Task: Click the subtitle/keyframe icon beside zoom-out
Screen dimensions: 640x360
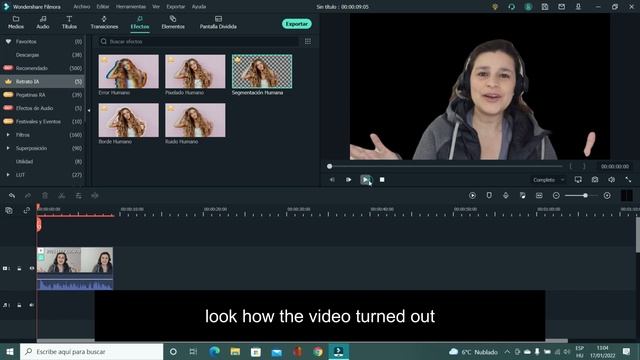Action: coord(539,196)
